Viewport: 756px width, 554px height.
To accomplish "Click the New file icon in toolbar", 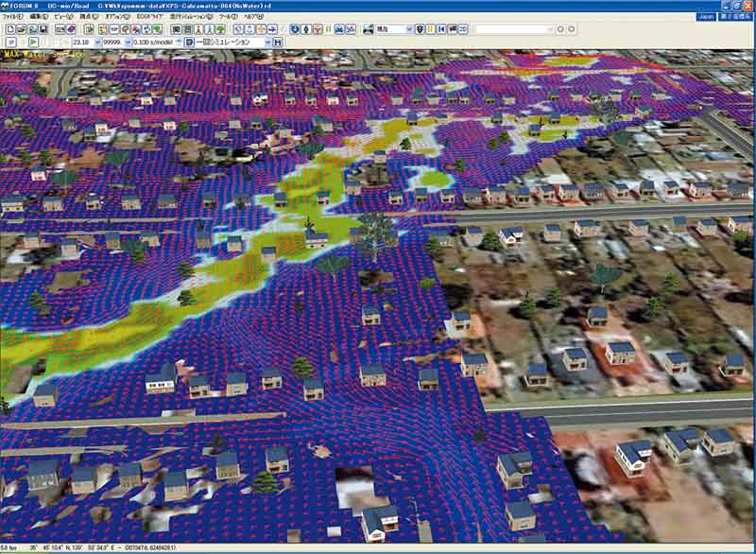I will click(x=9, y=29).
